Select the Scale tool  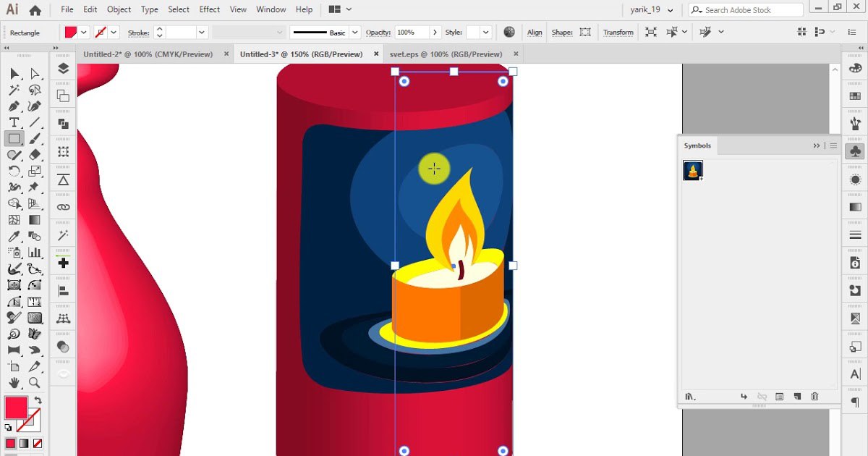(35, 172)
